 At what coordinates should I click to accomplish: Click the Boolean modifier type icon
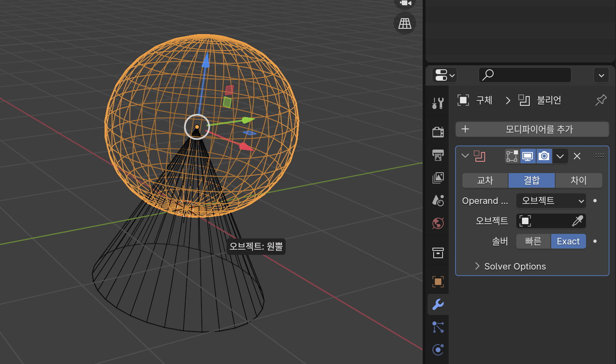480,156
